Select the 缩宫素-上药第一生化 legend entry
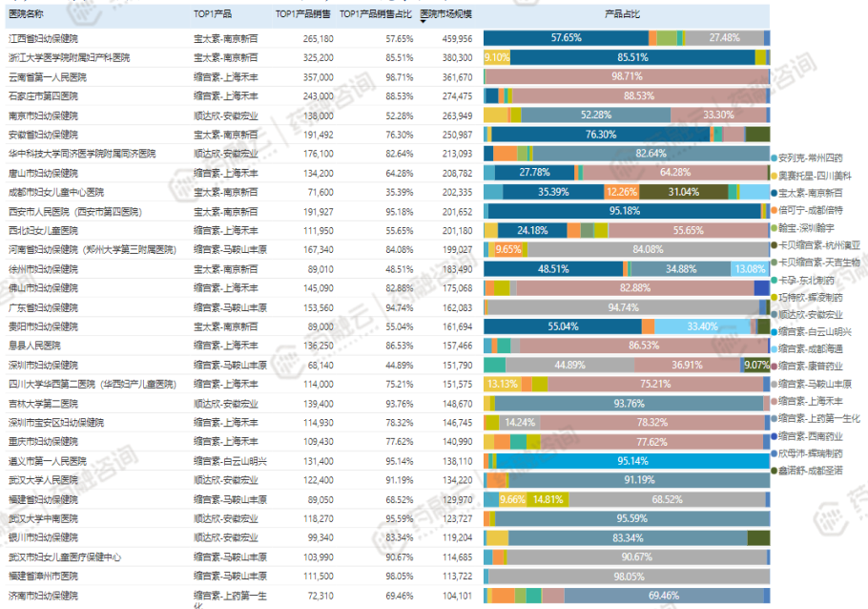This screenshot has height=609, width=868. (x=816, y=418)
